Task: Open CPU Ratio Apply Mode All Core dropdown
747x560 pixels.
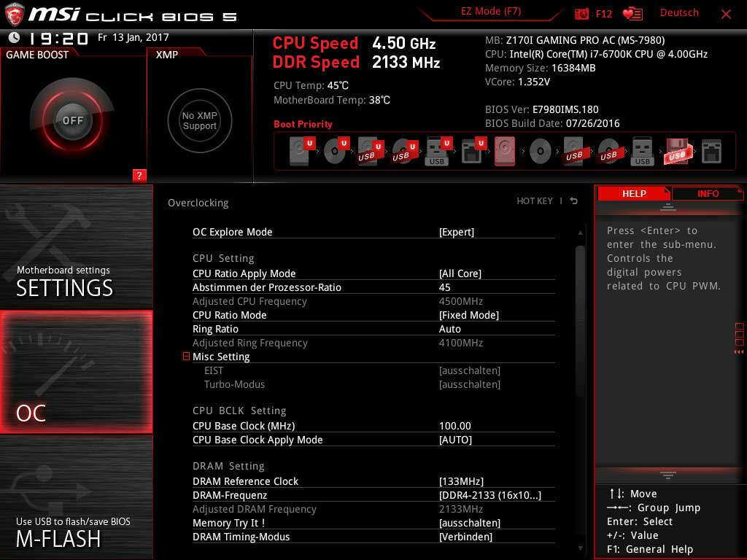Action: pos(460,273)
